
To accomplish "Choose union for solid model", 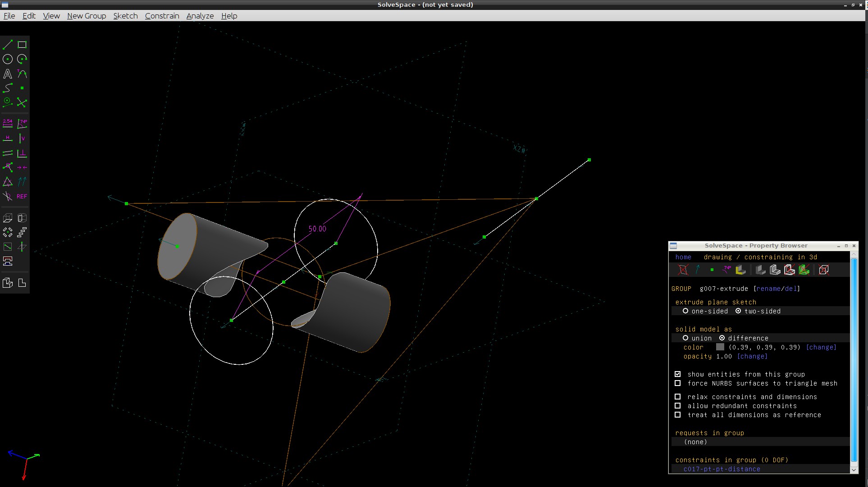I will [685, 338].
